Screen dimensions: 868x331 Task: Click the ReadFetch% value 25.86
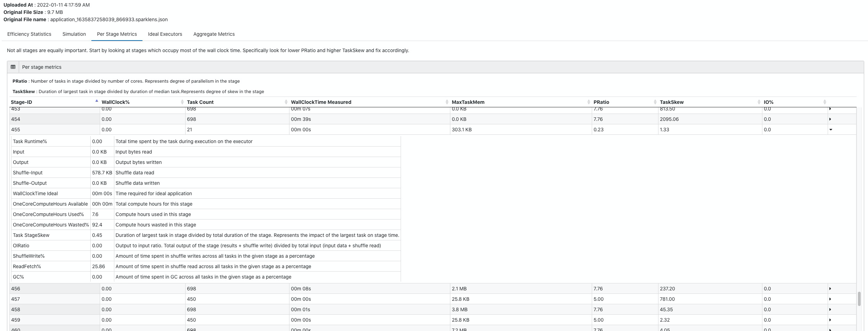(x=98, y=266)
